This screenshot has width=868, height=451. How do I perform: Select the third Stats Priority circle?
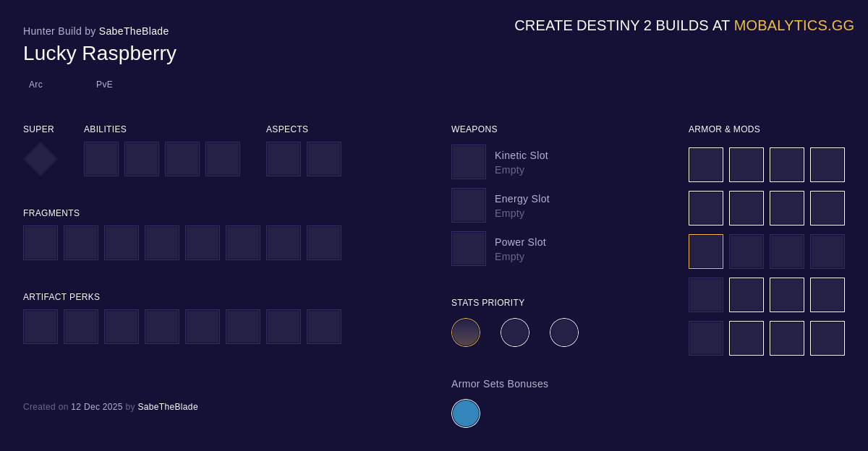click(564, 332)
